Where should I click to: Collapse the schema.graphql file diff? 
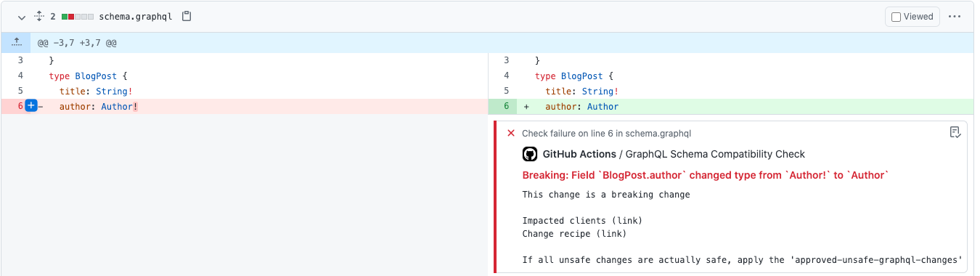(22, 16)
